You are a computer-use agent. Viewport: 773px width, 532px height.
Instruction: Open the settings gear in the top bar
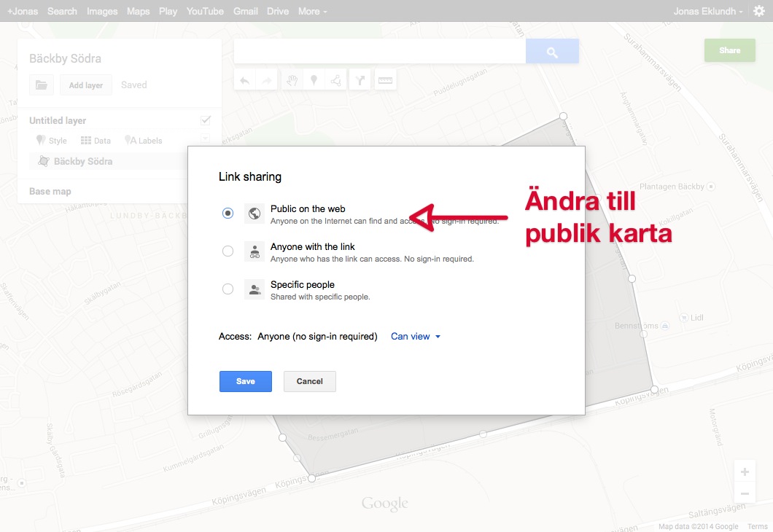click(759, 11)
